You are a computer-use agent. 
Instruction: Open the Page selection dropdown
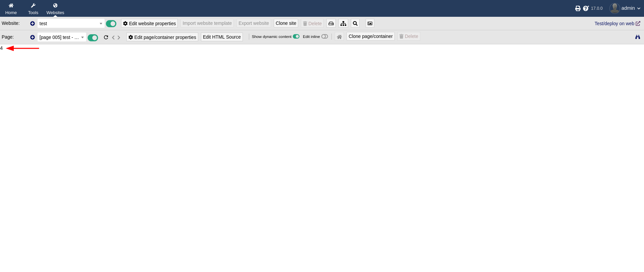pos(62,37)
